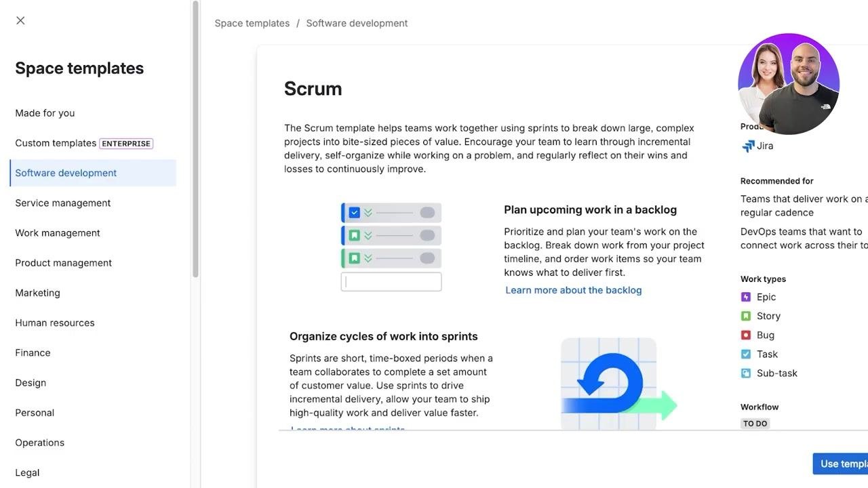Click the ENTERPRISE badge

pyautogui.click(x=126, y=144)
